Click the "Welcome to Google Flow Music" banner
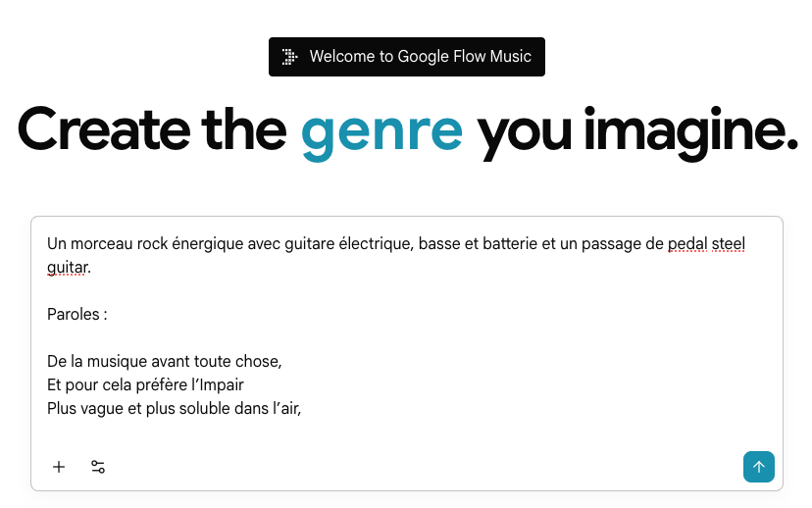This screenshot has height=508, width=812. [420, 57]
